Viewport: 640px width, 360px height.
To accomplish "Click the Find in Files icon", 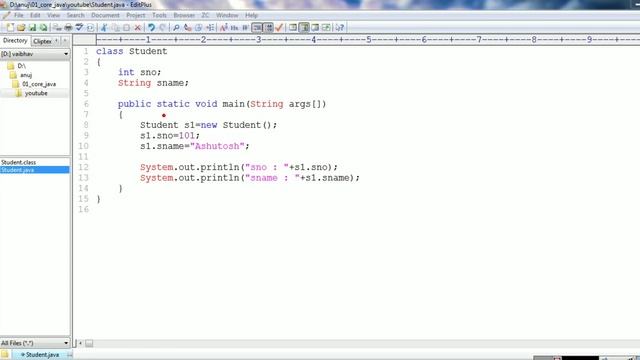I will point(198,27).
